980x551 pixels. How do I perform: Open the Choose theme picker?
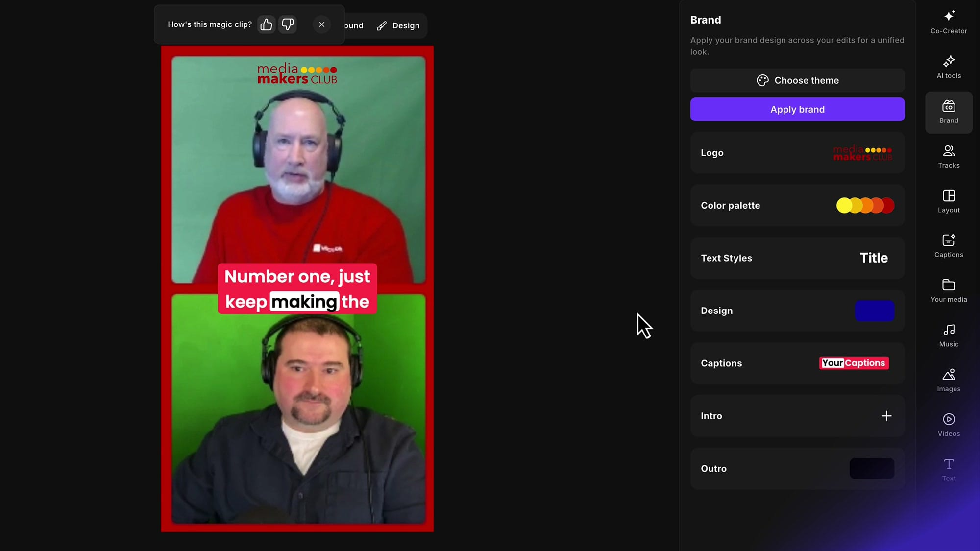tap(797, 80)
